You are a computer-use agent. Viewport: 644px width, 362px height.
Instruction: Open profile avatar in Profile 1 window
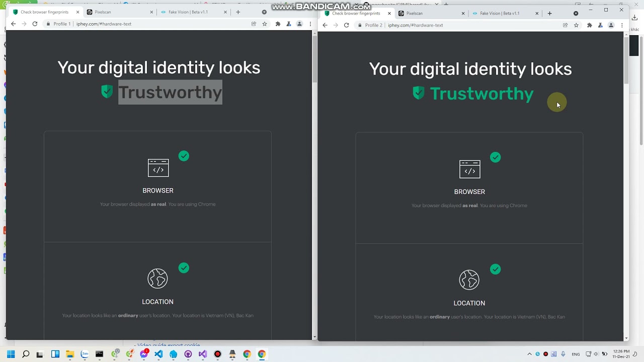[x=299, y=24]
